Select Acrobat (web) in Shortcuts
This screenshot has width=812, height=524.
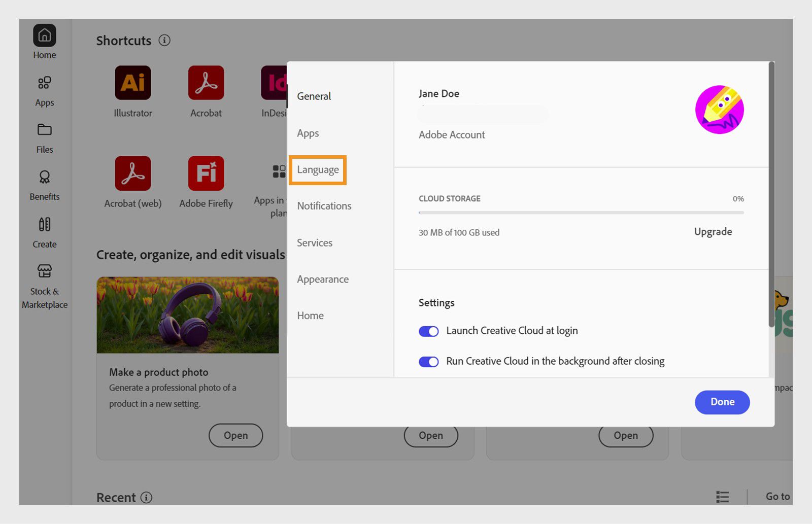[x=132, y=172]
